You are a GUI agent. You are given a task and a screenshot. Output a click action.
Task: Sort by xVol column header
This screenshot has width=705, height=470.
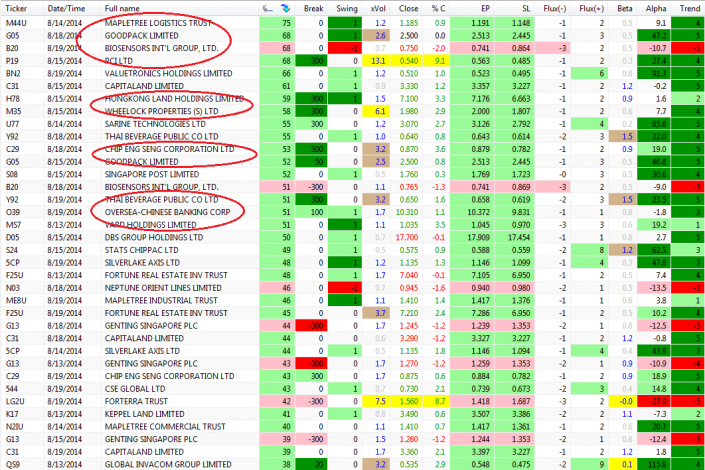coord(379,8)
